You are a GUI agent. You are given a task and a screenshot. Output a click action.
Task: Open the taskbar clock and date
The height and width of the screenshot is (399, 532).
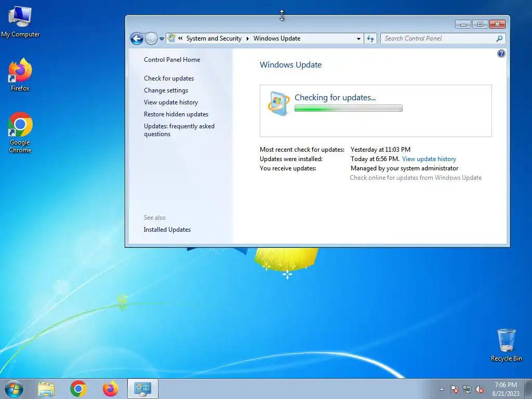(506, 389)
